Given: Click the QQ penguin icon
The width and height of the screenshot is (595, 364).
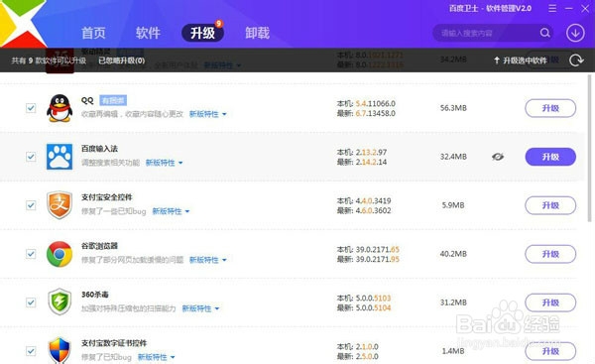Looking at the screenshot, I should tap(59, 108).
